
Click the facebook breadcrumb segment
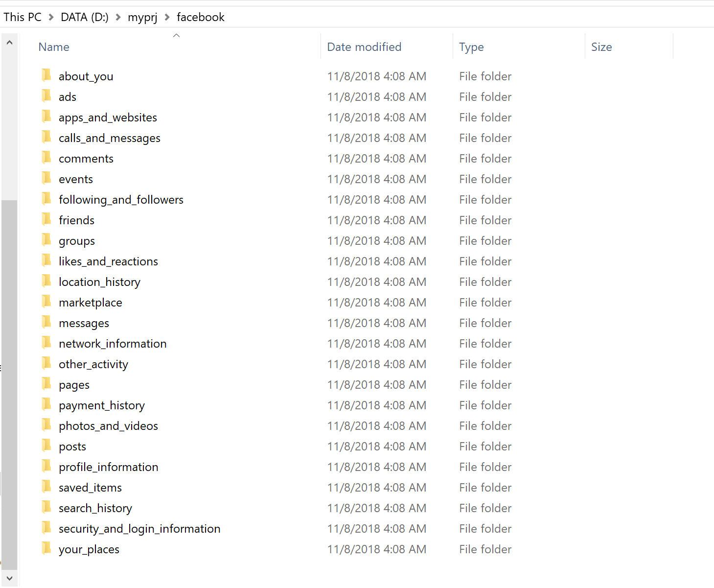pyautogui.click(x=201, y=17)
